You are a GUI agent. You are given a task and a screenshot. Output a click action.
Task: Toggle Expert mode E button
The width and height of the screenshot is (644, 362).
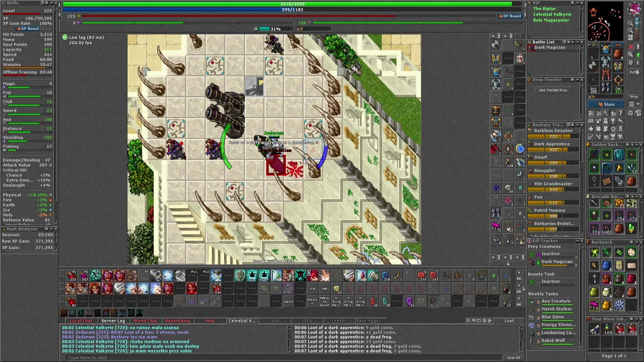tap(638, 63)
